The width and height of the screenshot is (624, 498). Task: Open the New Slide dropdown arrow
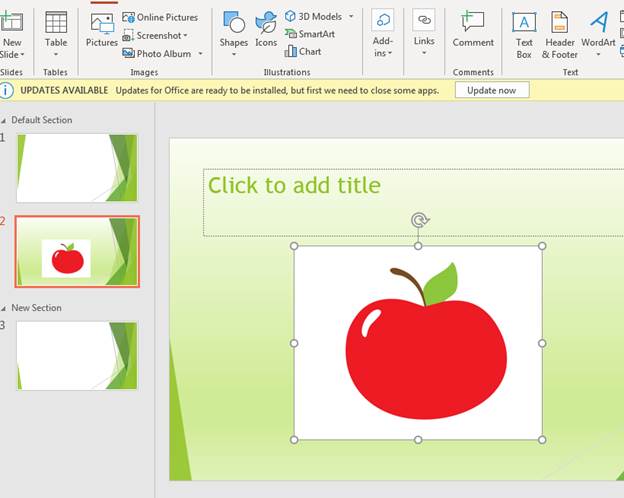22,54
